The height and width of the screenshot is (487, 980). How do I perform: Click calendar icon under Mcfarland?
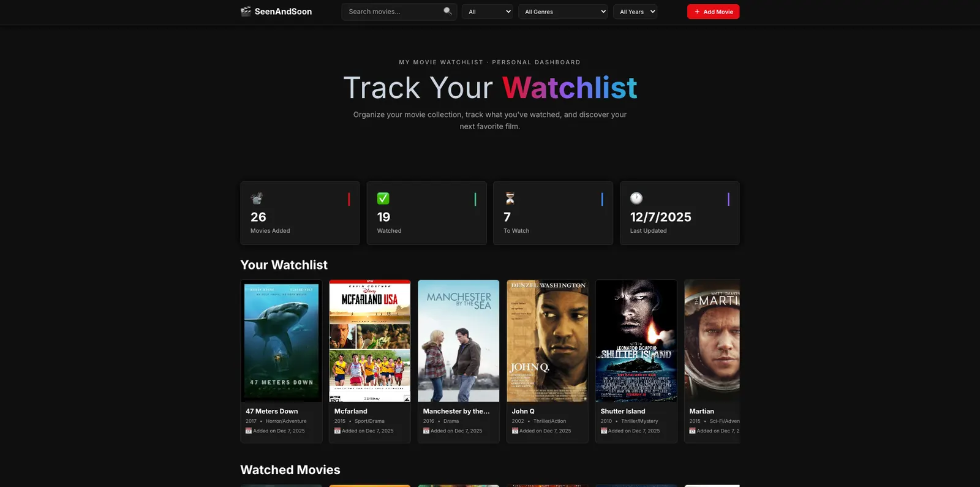click(337, 431)
